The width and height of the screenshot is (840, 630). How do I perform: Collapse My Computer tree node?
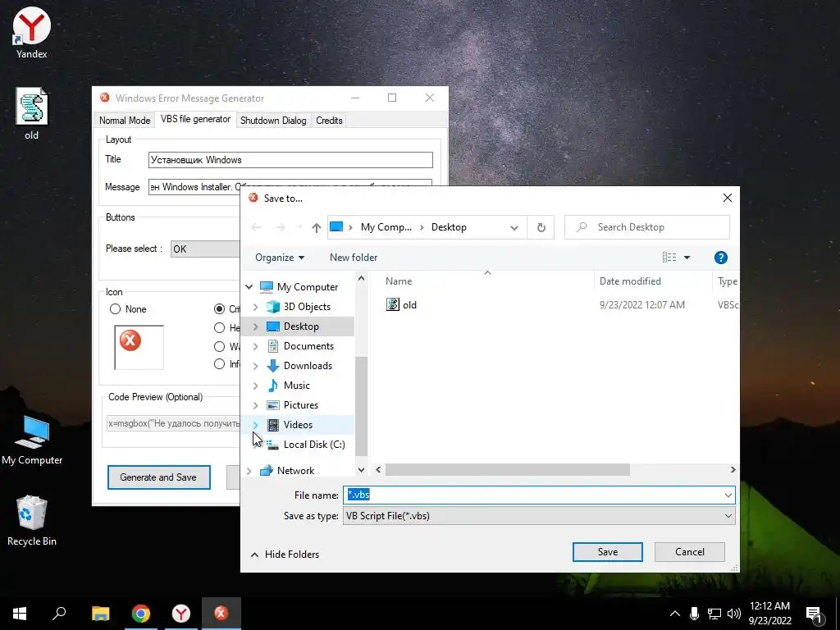[249, 287]
